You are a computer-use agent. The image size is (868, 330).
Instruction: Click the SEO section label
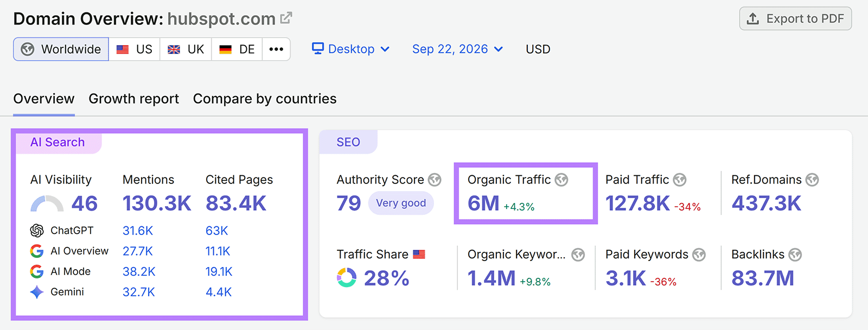(x=348, y=142)
